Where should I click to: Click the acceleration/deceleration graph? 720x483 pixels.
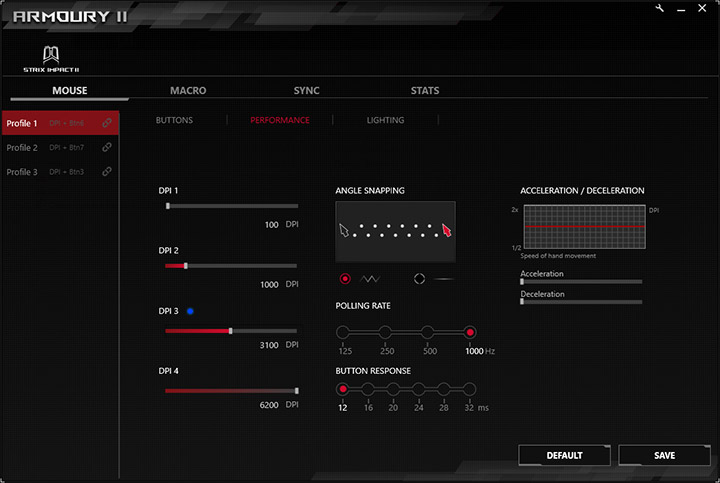click(585, 227)
